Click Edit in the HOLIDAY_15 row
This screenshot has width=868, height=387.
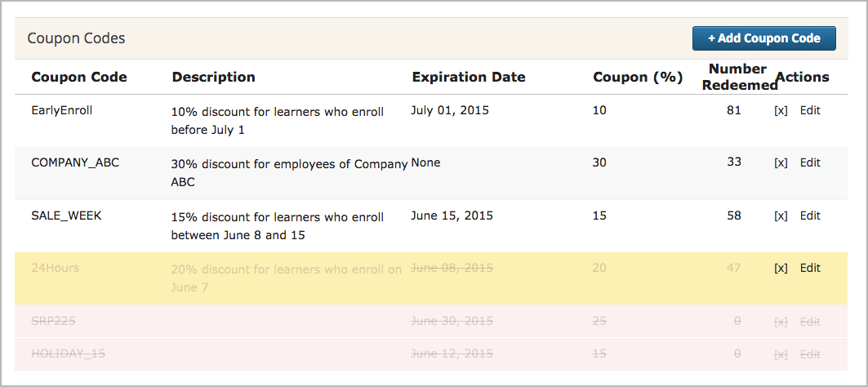click(810, 354)
